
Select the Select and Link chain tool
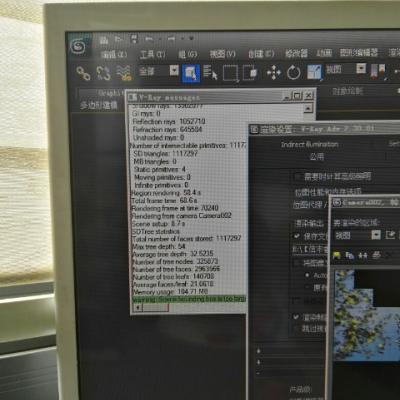(83, 73)
